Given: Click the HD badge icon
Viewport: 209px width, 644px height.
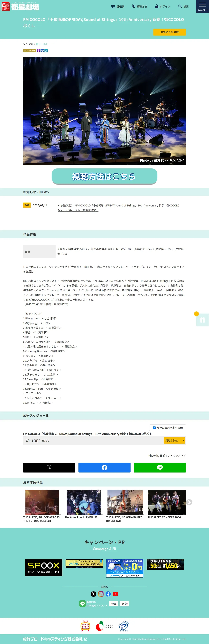Looking at the screenshot, I should tap(42, 50).
